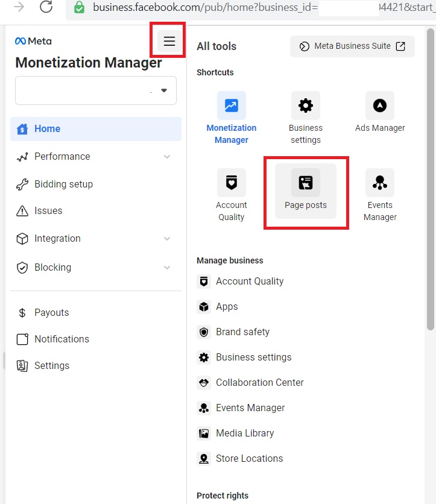Open Meta Business Suite button

tap(352, 46)
